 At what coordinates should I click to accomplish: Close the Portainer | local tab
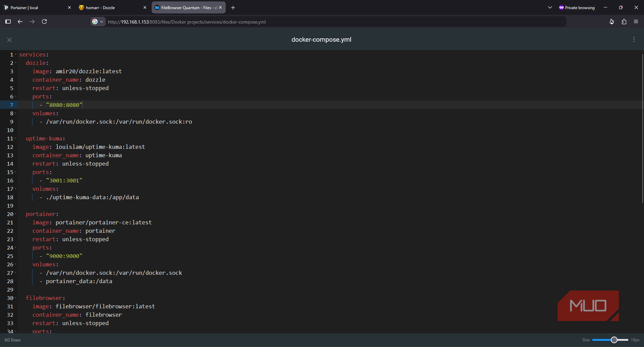69,7
